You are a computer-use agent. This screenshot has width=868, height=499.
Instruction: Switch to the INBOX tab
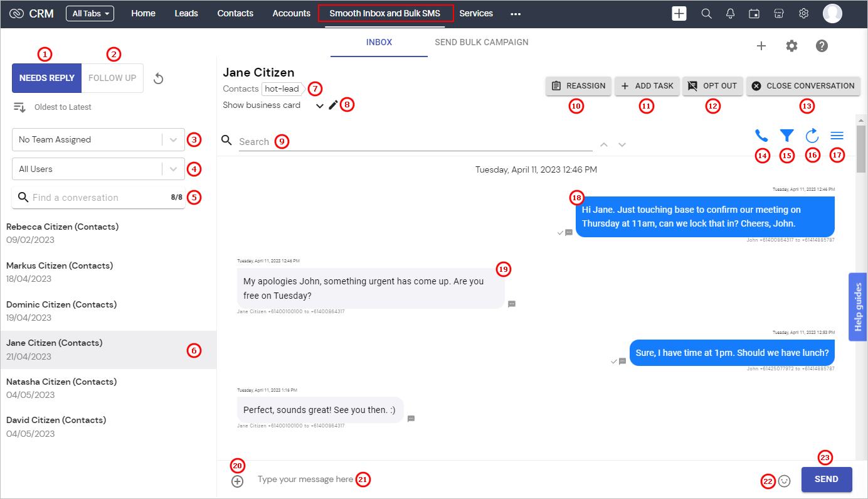coord(379,43)
